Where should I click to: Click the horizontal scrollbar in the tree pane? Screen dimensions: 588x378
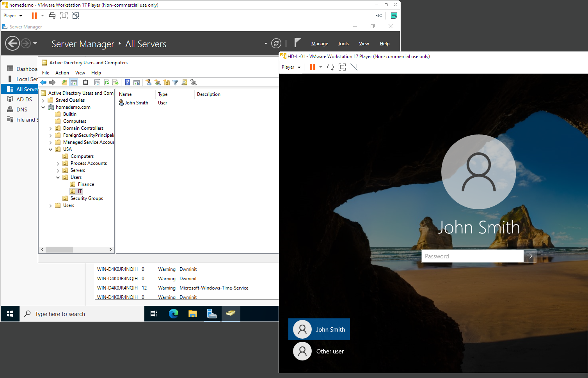(x=59, y=249)
